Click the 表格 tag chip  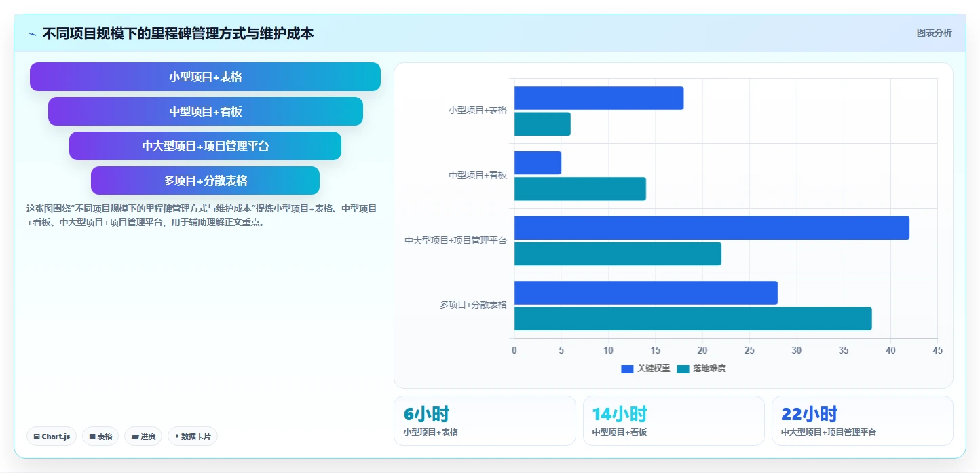coord(100,436)
